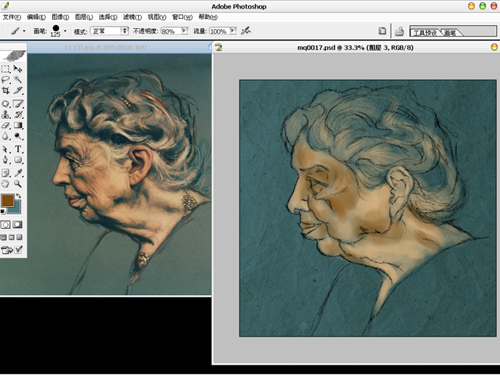This screenshot has width=500, height=375.
Task: Open the 编辑 (Edit) menu
Action: 36,17
